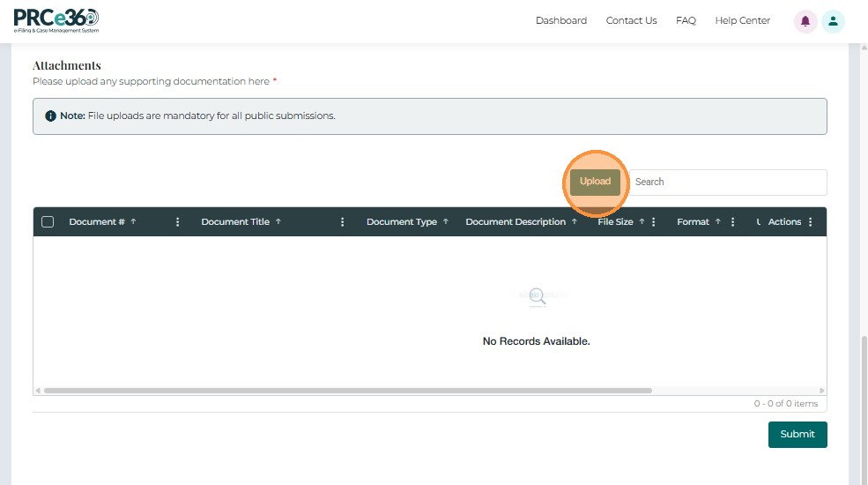
Task: Sort by Document Title arrow
Action: (x=278, y=221)
